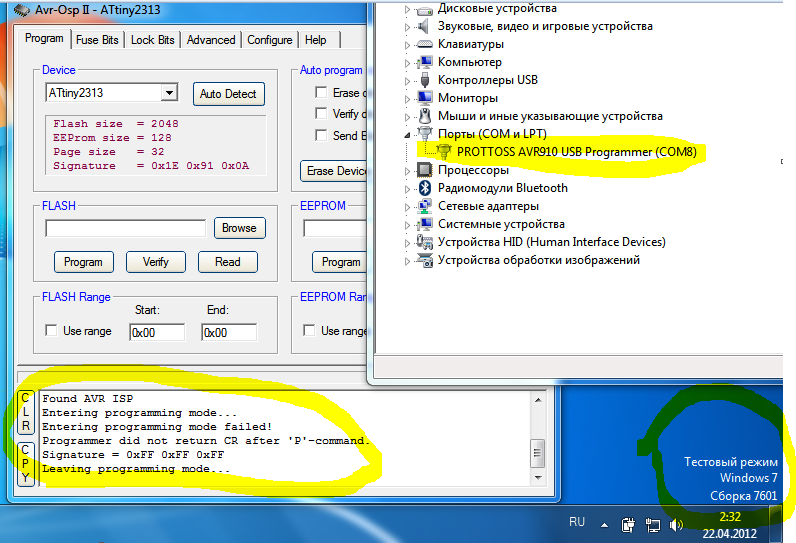Open the ATtiny2313 device dropdown
Viewport: 796px width, 543px height.
click(169, 93)
